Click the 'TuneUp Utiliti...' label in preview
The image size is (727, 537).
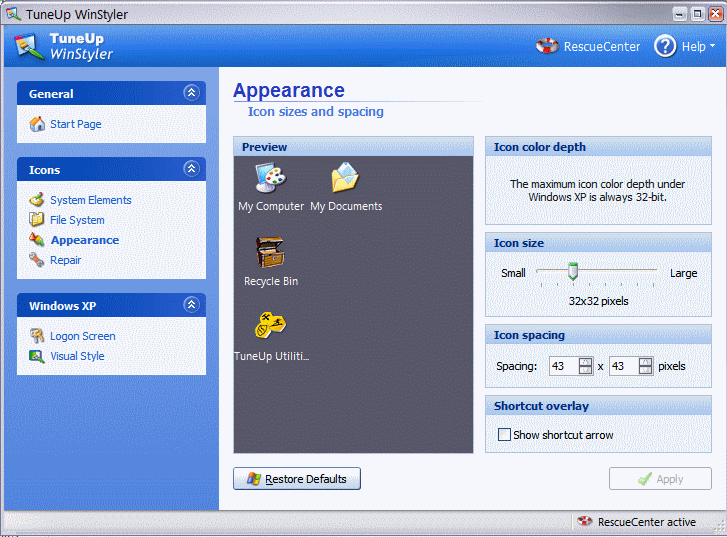click(x=272, y=356)
